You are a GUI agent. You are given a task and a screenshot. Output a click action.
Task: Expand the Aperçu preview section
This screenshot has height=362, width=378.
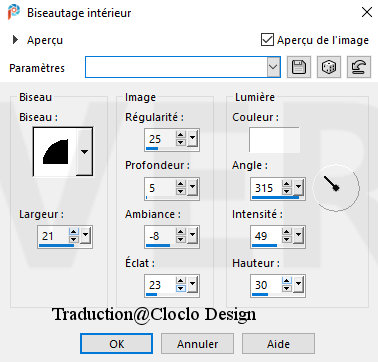pyautogui.click(x=15, y=40)
